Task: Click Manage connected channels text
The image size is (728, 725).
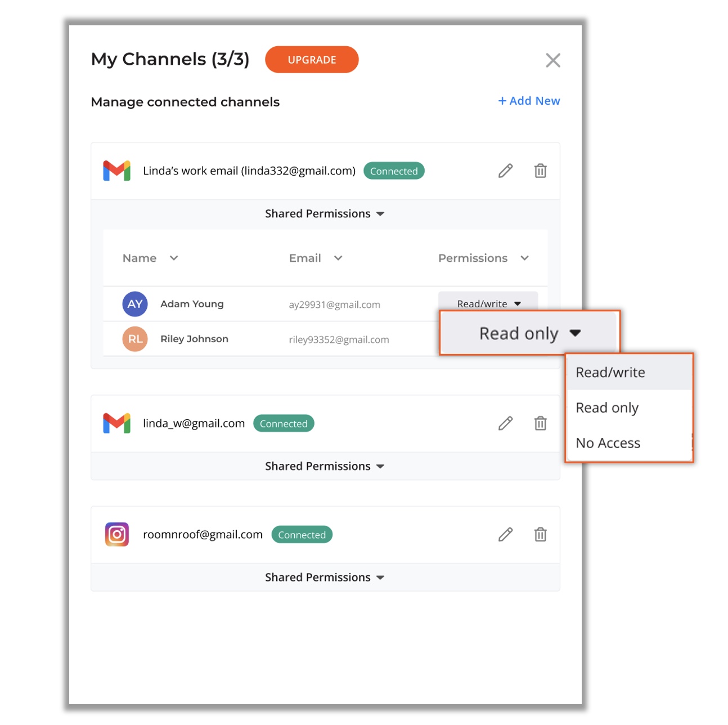Action: (185, 102)
